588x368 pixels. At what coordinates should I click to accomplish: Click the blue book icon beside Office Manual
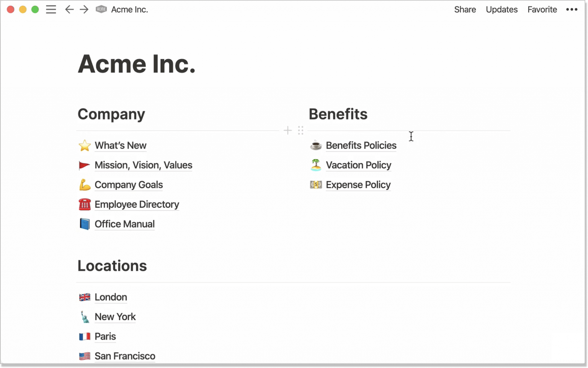pos(85,224)
